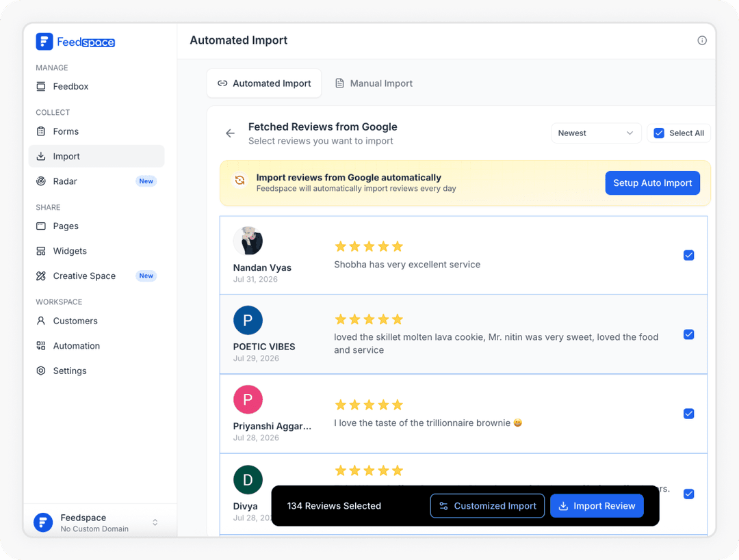Click the New badge beside Creative Space
Screen dimensions: 739x560
146,276
